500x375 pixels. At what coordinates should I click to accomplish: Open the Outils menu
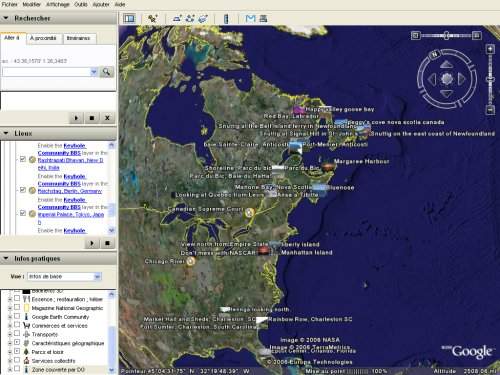(81, 4)
